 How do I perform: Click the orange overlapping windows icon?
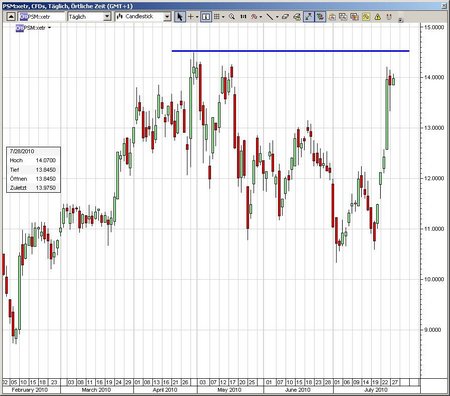tap(354, 16)
